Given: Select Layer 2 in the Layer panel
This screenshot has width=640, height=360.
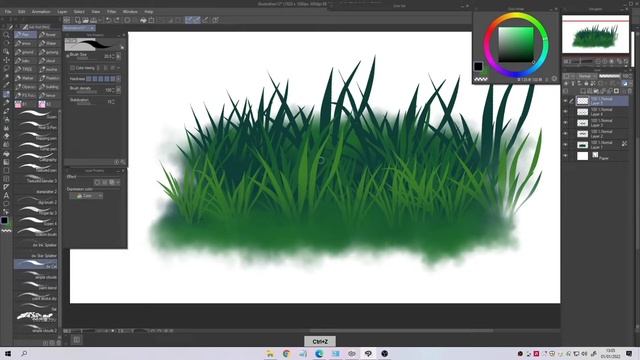Looking at the screenshot, I should coord(602,134).
